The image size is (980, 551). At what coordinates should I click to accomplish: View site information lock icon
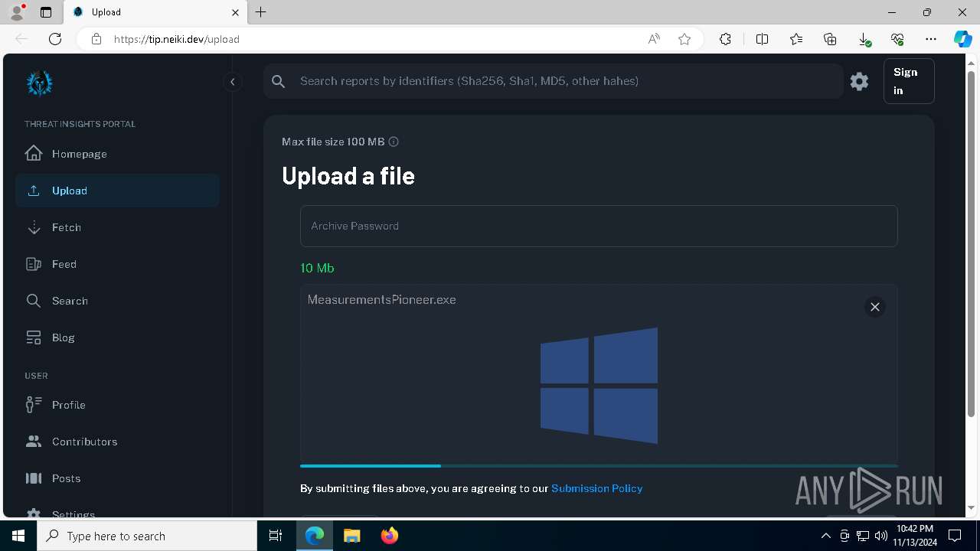[x=96, y=39]
